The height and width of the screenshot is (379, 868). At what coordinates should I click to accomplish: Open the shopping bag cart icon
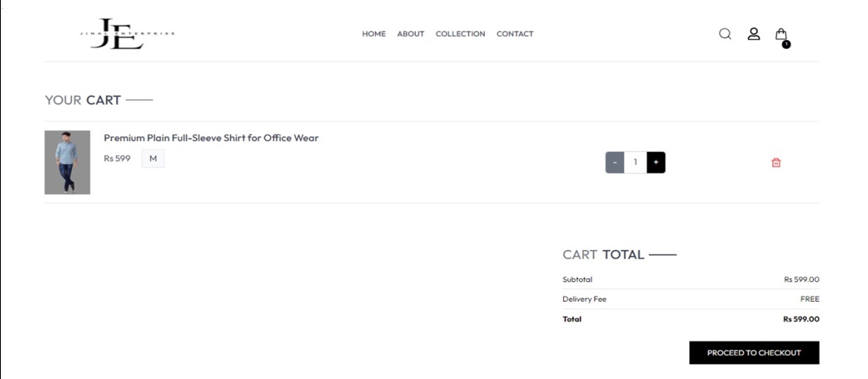781,34
